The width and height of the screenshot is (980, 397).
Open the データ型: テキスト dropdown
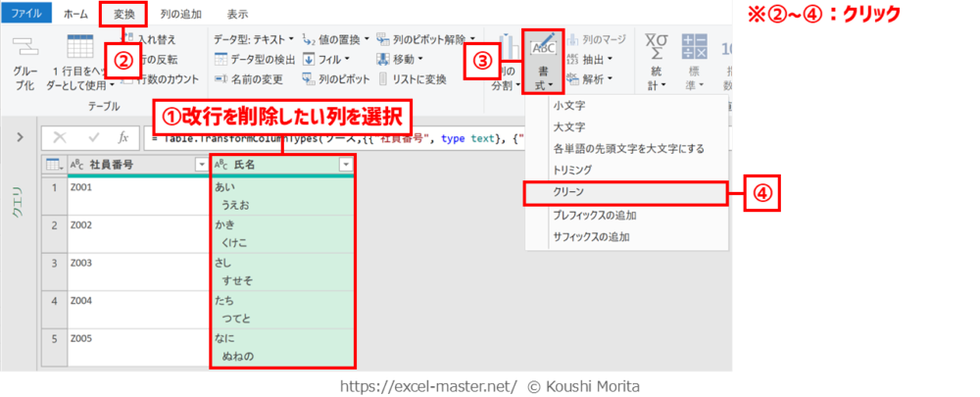tap(253, 40)
